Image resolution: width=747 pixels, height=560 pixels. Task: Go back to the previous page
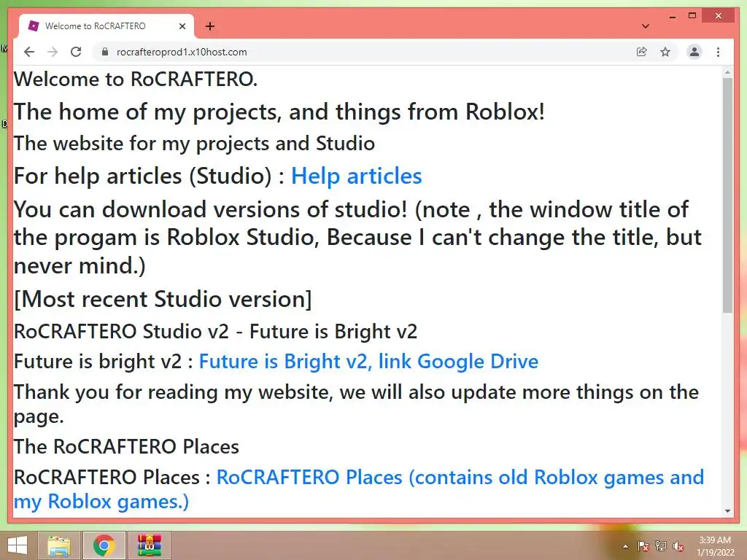click(29, 52)
